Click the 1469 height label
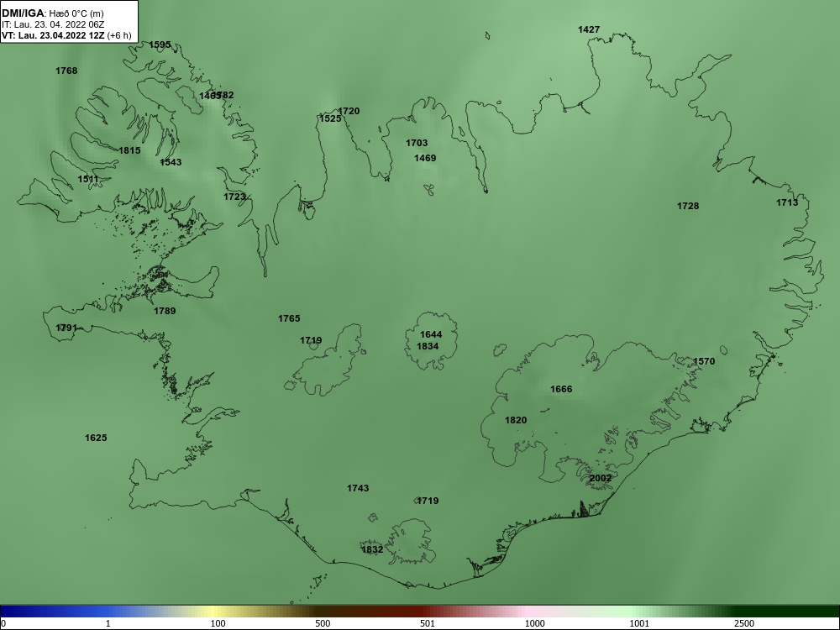 point(425,158)
